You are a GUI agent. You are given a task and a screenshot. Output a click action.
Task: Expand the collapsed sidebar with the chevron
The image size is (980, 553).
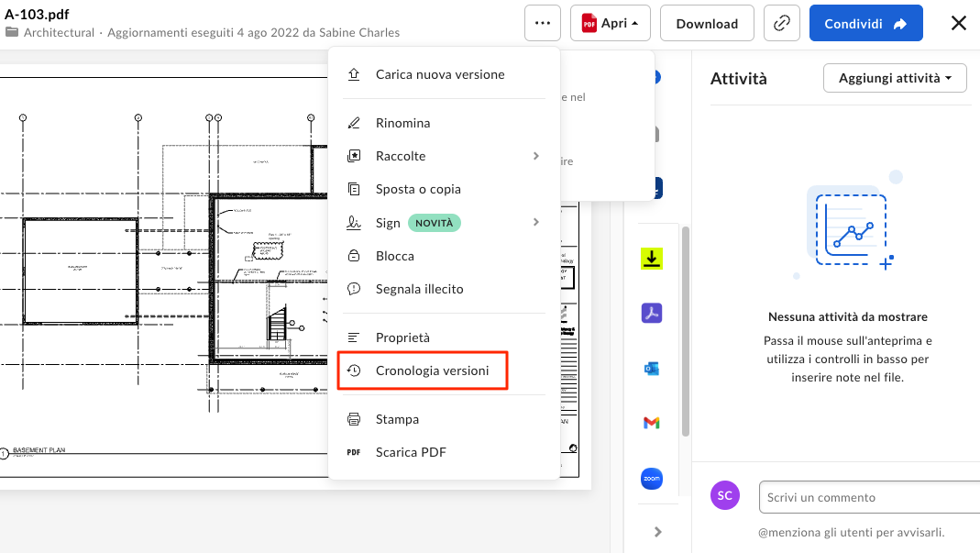point(656,530)
